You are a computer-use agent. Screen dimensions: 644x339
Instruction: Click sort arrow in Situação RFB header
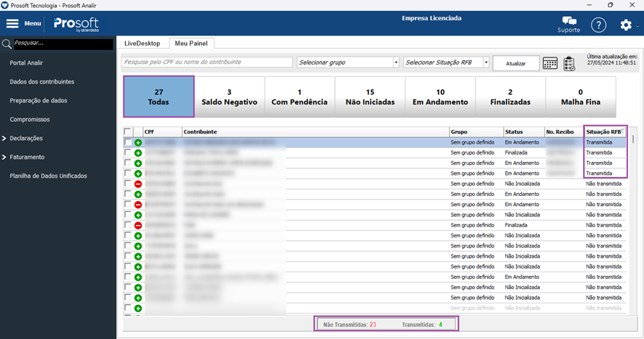pyautogui.click(x=623, y=131)
